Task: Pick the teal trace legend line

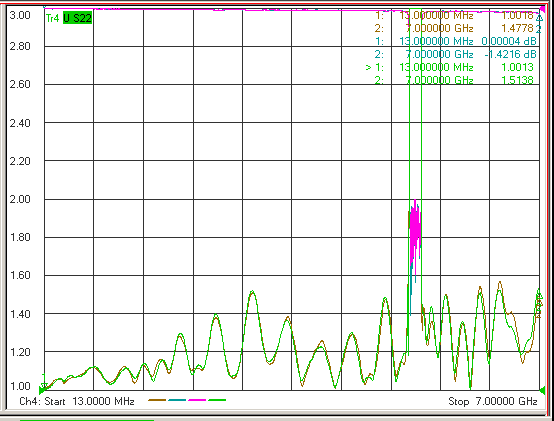Action: (x=177, y=400)
